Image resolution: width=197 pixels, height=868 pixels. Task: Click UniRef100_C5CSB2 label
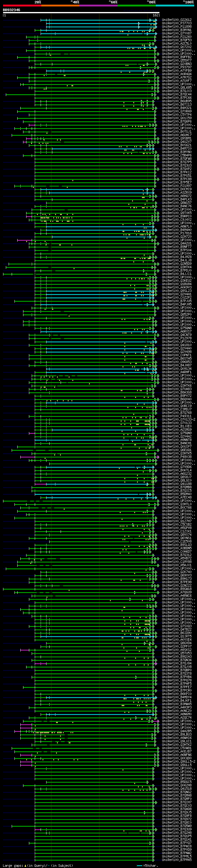(x=177, y=524)
